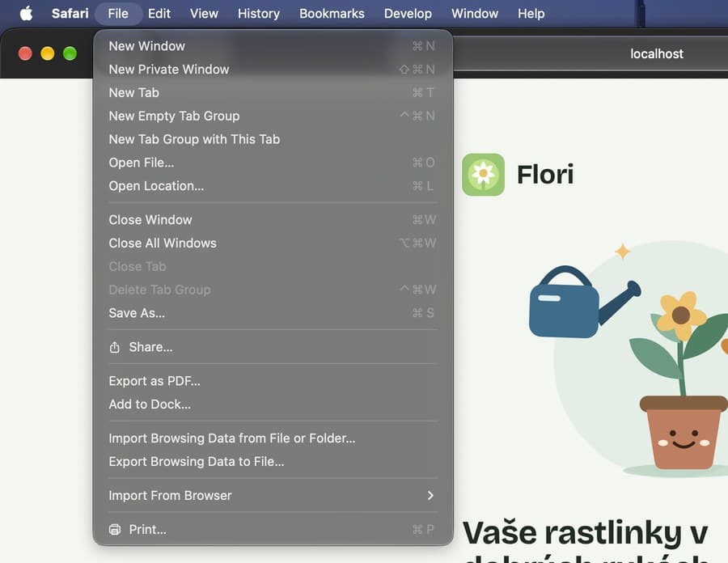Choose Export as PDF...
This screenshot has height=563, width=728.
tap(273, 381)
